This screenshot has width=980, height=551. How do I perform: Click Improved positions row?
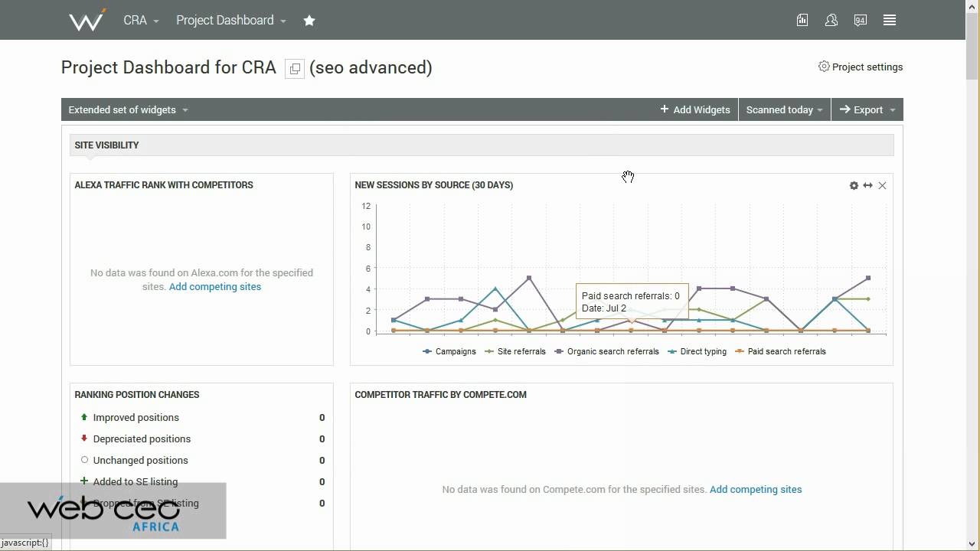(x=202, y=417)
